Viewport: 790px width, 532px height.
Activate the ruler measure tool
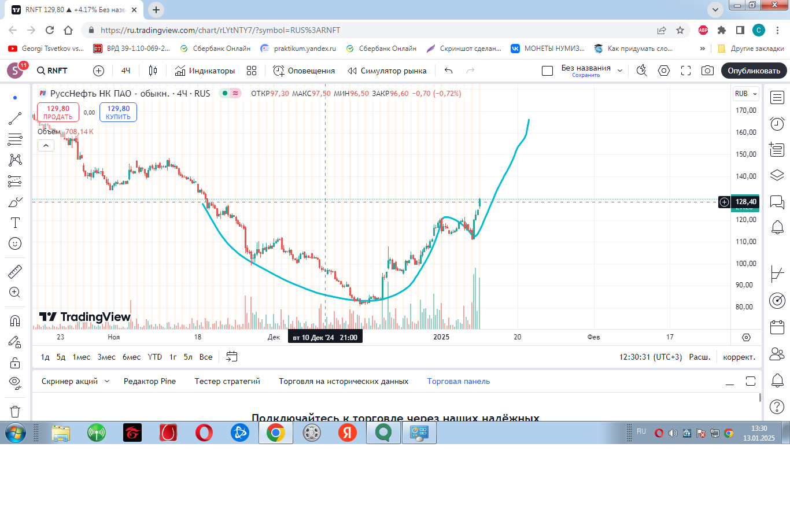pos(15,271)
